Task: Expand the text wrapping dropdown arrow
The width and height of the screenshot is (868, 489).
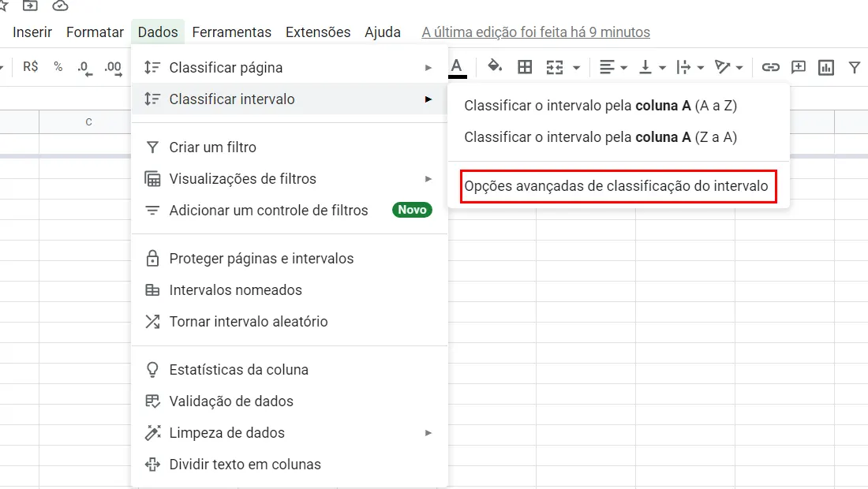Action: [700, 68]
